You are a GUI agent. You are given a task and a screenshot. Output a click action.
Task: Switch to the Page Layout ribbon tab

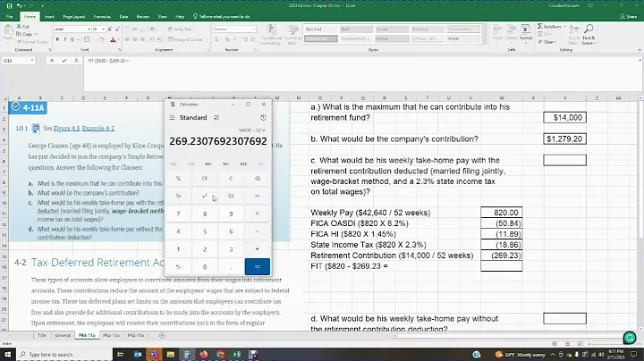tap(74, 17)
